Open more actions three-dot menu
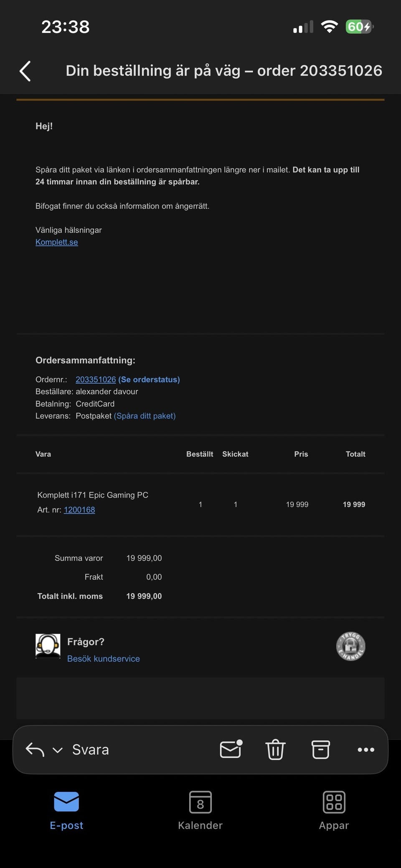Image resolution: width=401 pixels, height=868 pixels. (x=366, y=750)
